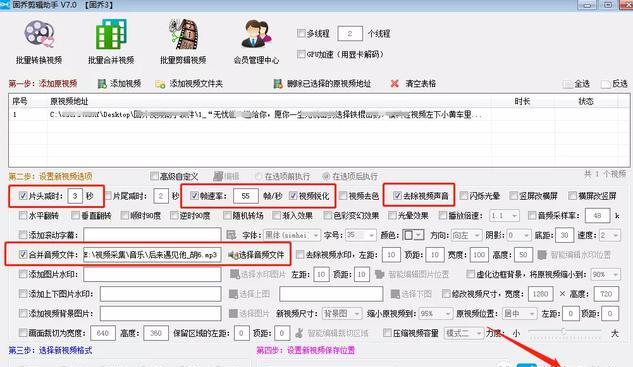
Task: Enable 多线程 checkbox
Action: click(301, 33)
